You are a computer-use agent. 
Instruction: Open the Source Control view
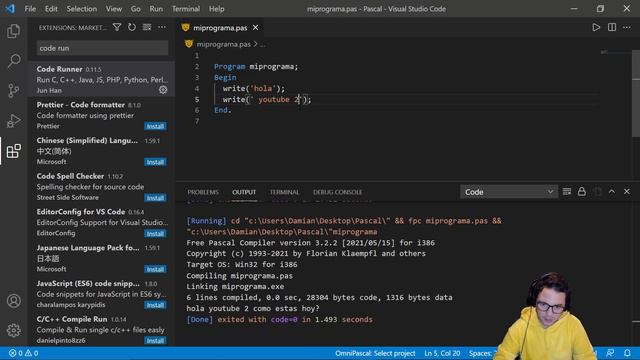13,90
